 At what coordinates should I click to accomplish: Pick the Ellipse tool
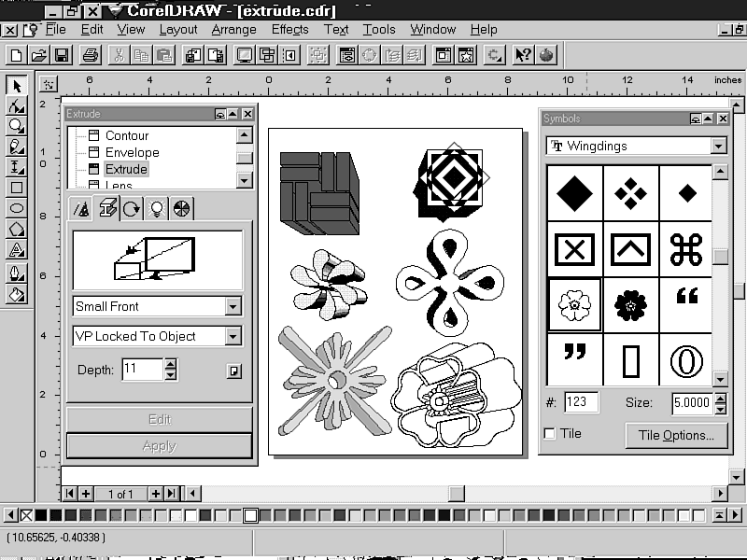tap(16, 208)
